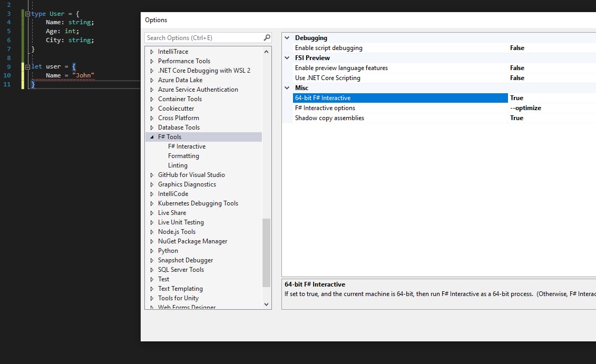Expand the Cookiecutter node arrow

click(x=152, y=109)
